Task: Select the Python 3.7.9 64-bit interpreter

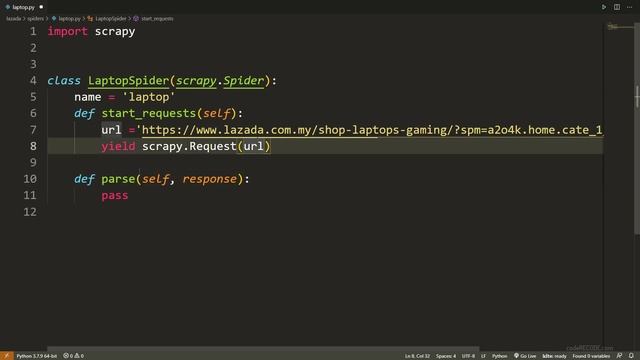Action: 37,356
